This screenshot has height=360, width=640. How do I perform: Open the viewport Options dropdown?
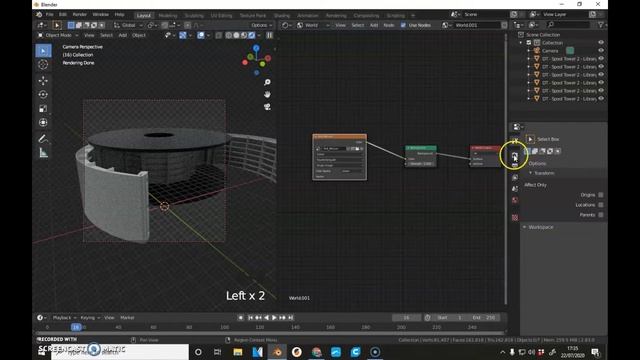[262, 25]
